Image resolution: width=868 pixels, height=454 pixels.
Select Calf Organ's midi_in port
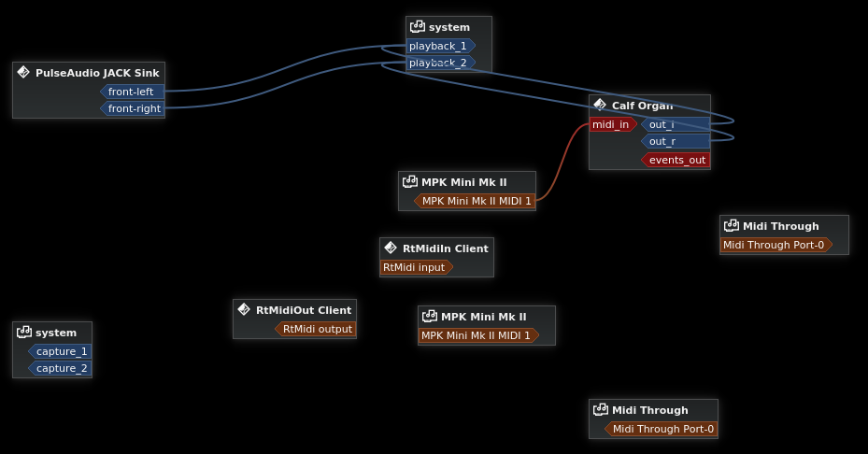(613, 124)
